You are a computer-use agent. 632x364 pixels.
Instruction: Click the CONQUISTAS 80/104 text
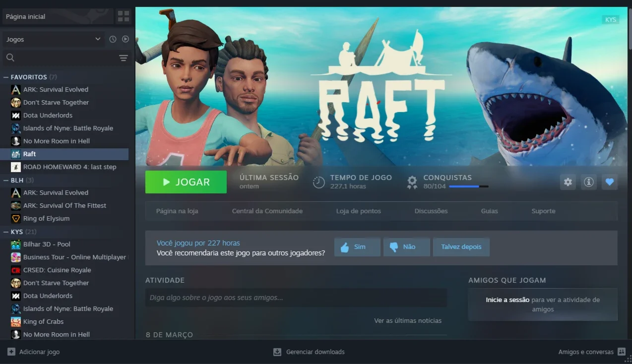click(447, 182)
